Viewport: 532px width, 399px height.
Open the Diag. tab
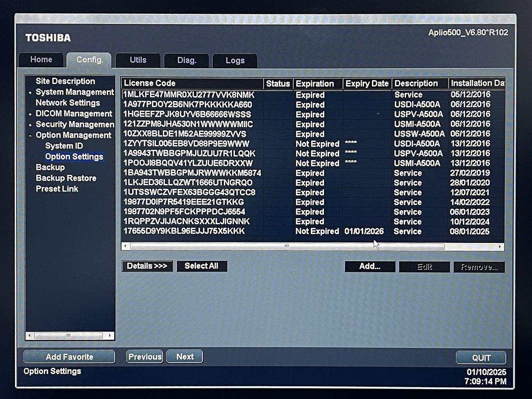(x=187, y=61)
